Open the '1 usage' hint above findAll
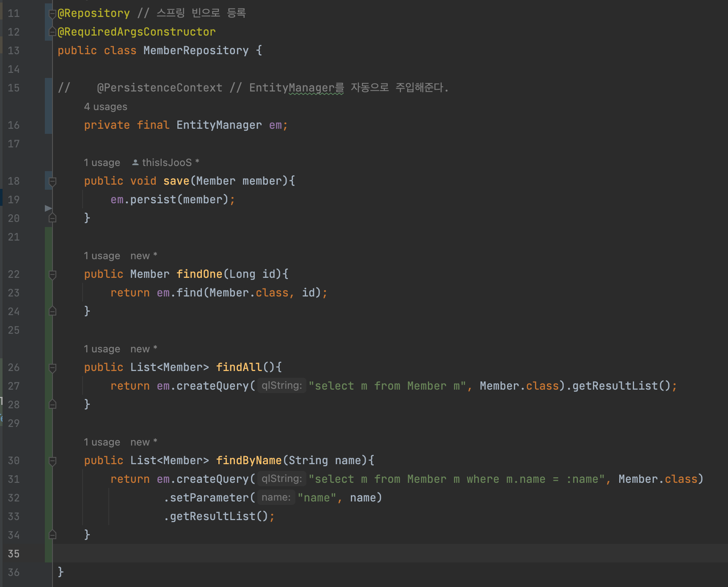The image size is (728, 587). pos(102,349)
